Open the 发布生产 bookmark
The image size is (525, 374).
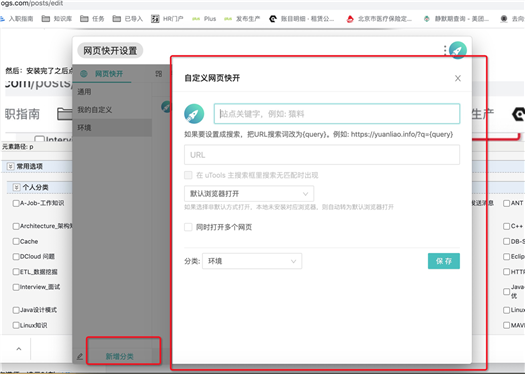tap(242, 19)
